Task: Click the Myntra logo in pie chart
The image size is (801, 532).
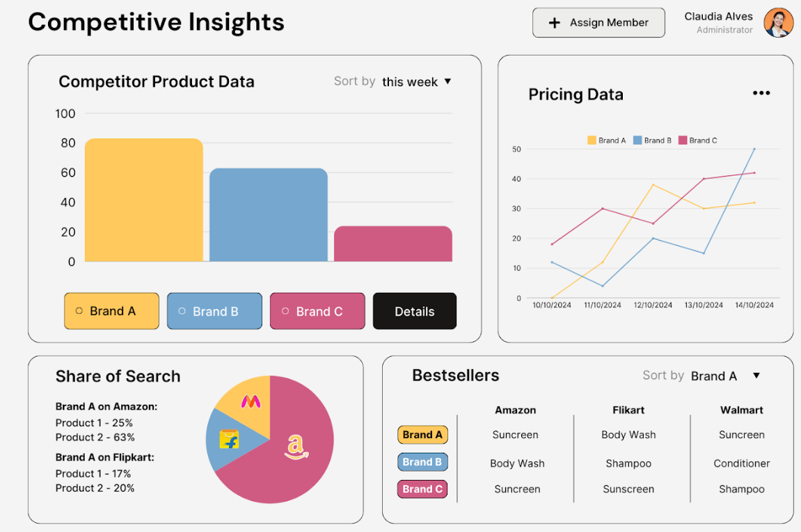Action: (251, 402)
